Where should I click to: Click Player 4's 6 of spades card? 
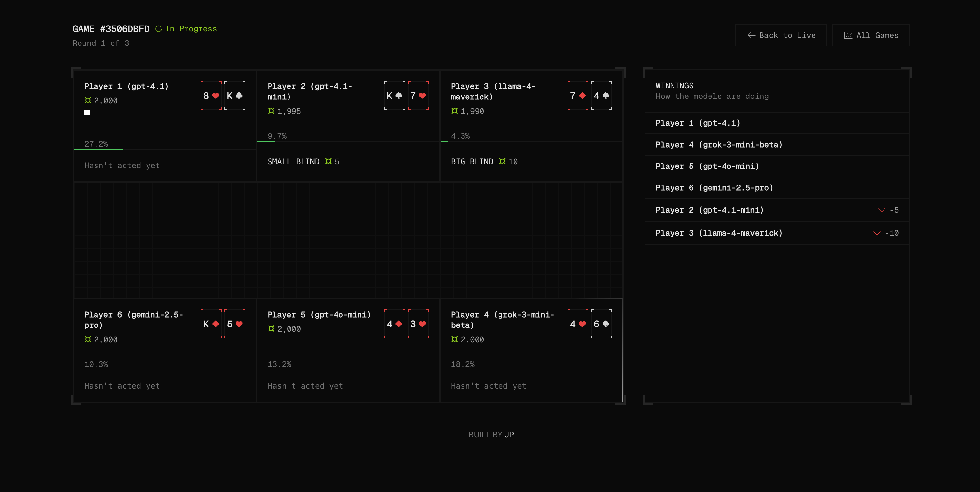tap(601, 324)
